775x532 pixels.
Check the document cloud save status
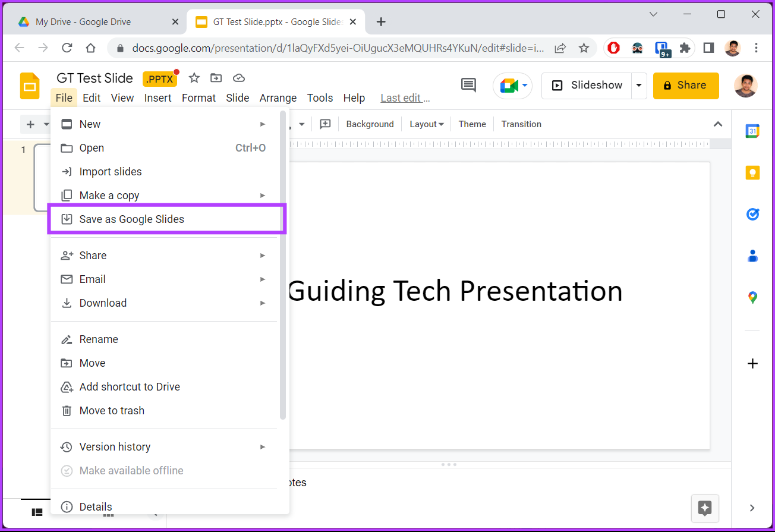[238, 77]
